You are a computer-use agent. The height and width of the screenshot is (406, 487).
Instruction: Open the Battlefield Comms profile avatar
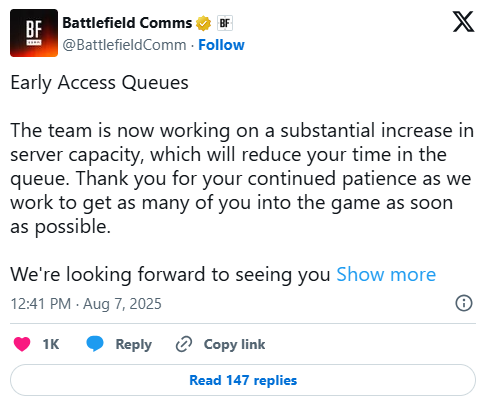click(34, 33)
